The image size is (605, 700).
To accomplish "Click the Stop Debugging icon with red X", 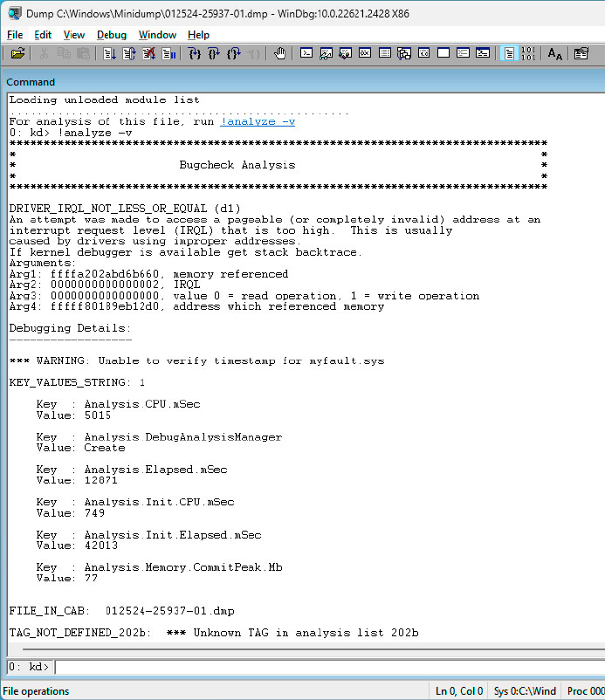I will 148,53.
